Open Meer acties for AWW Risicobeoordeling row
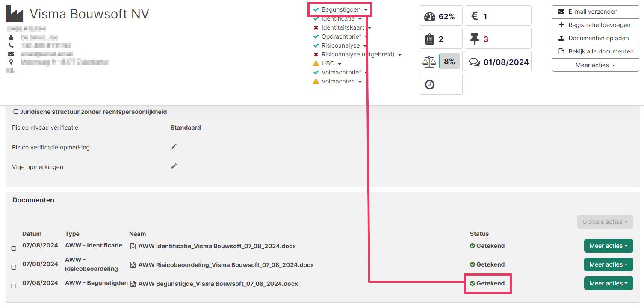This screenshot has height=306, width=644. click(x=609, y=264)
